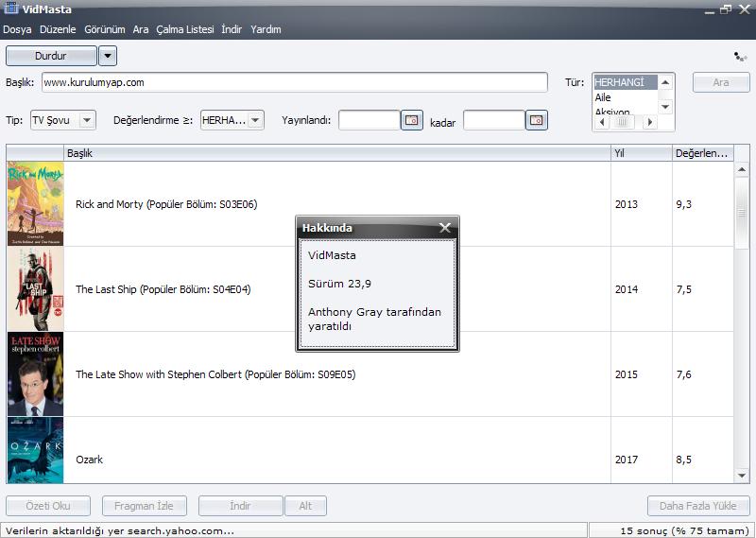Viewport: 756px width, 538px height.
Task: Click The Last Ship poster thumbnail
Action: pos(36,289)
